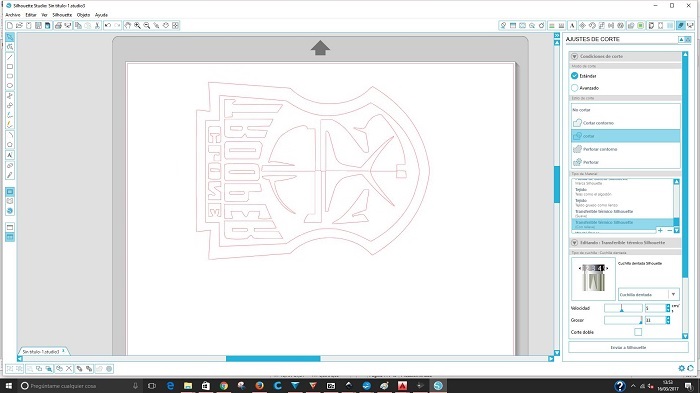Click the blade setting preview image
This screenshot has height=393, width=700.
(x=593, y=278)
